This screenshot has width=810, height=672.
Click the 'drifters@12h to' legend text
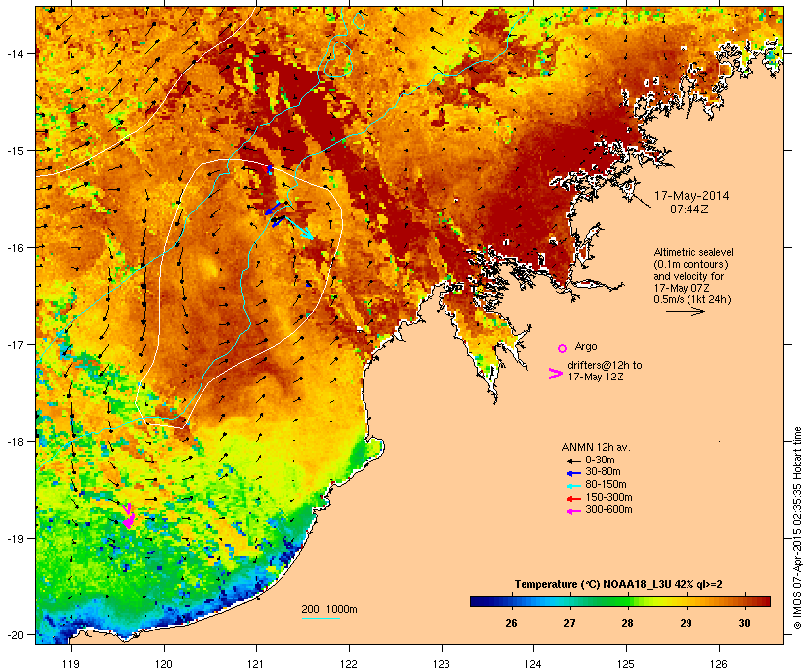(605, 365)
